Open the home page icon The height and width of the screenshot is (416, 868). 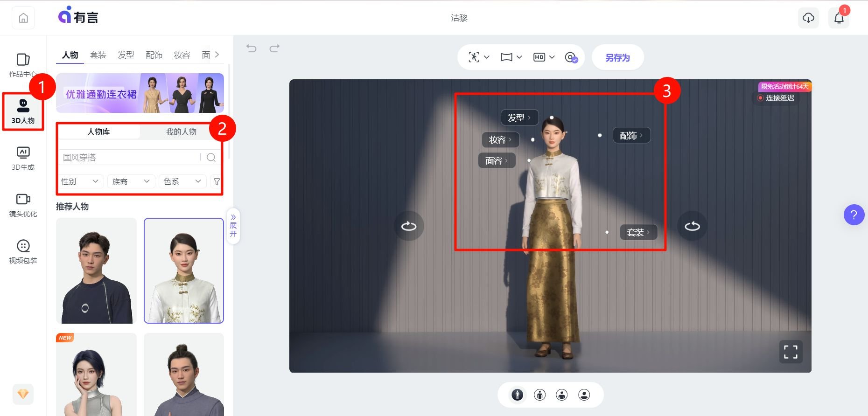23,18
